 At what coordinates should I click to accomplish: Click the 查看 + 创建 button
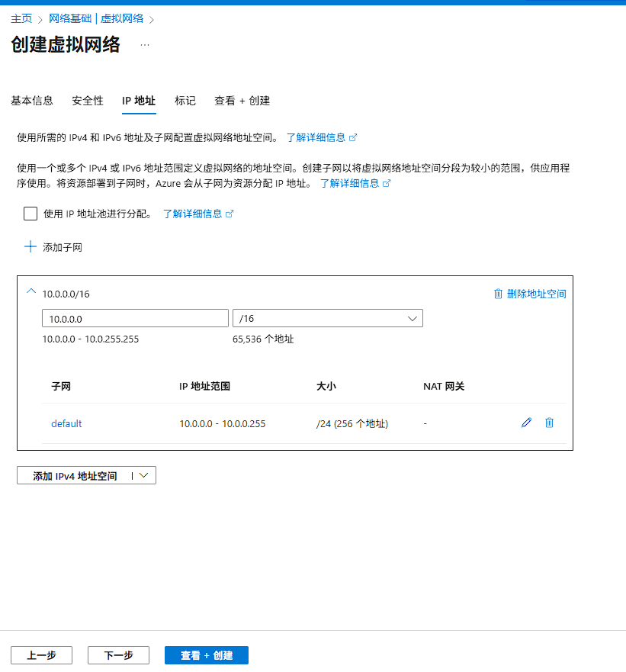(206, 654)
